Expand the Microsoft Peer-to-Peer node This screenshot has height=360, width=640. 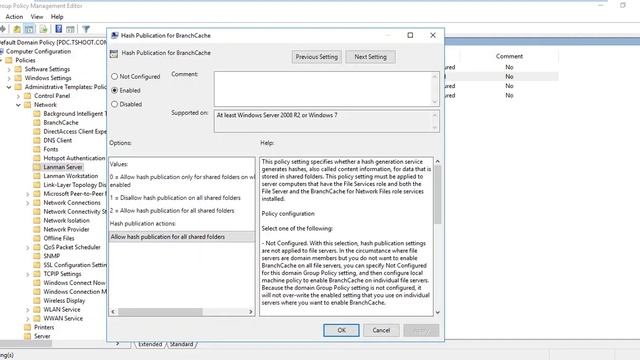[28, 194]
